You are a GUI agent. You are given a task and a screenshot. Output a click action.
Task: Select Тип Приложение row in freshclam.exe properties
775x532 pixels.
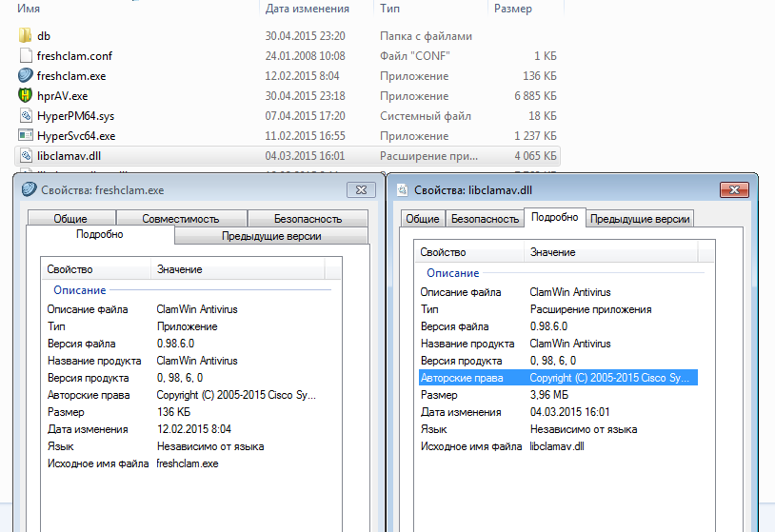point(185,326)
